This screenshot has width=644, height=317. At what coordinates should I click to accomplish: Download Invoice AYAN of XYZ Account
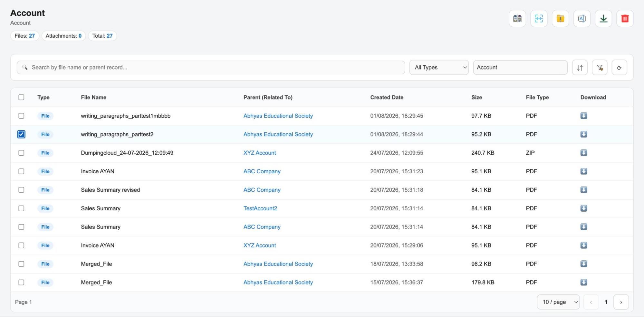click(584, 245)
